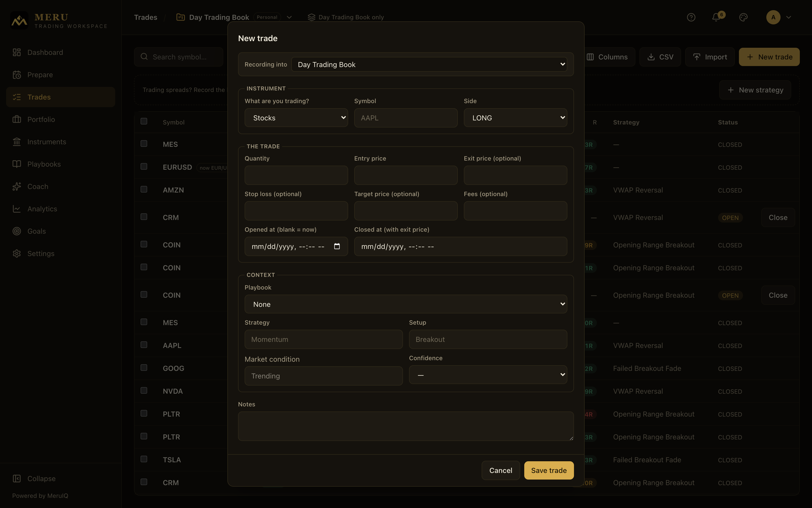Click the Meru logo icon
This screenshot has height=508, width=812.
coord(20,21)
